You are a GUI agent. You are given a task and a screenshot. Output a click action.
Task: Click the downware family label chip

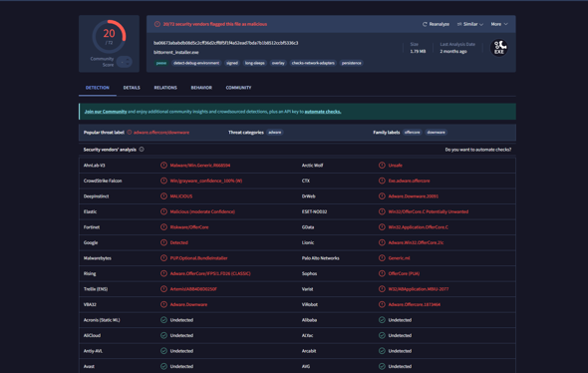coord(437,133)
